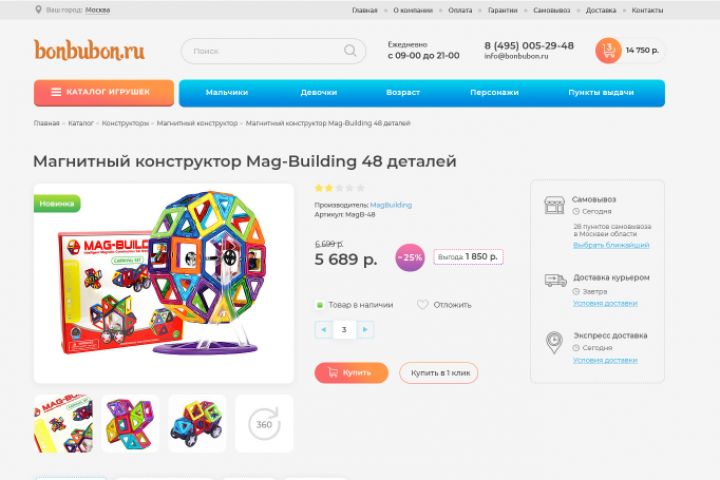Rate the product with the fifth star
The height and width of the screenshot is (480, 720).
click(361, 188)
